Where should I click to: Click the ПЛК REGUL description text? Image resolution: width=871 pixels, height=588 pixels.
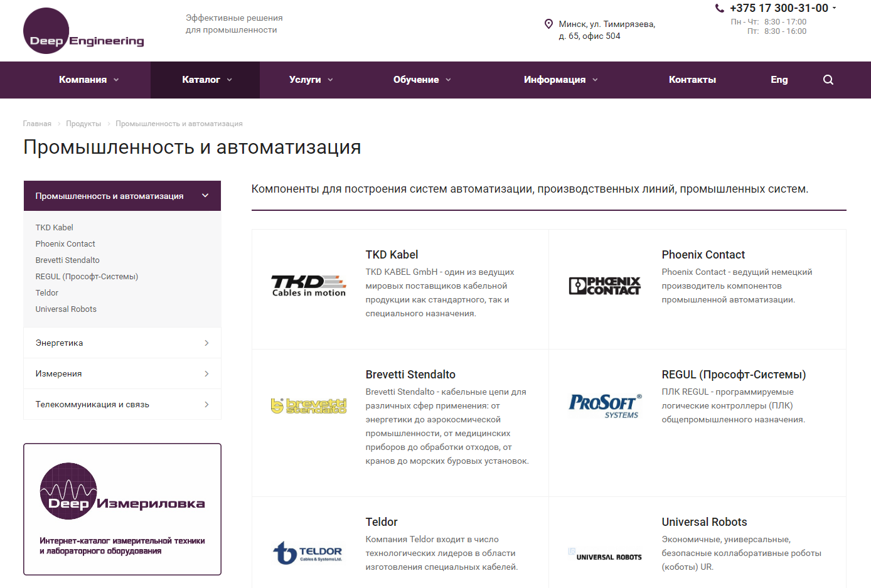pos(733,405)
